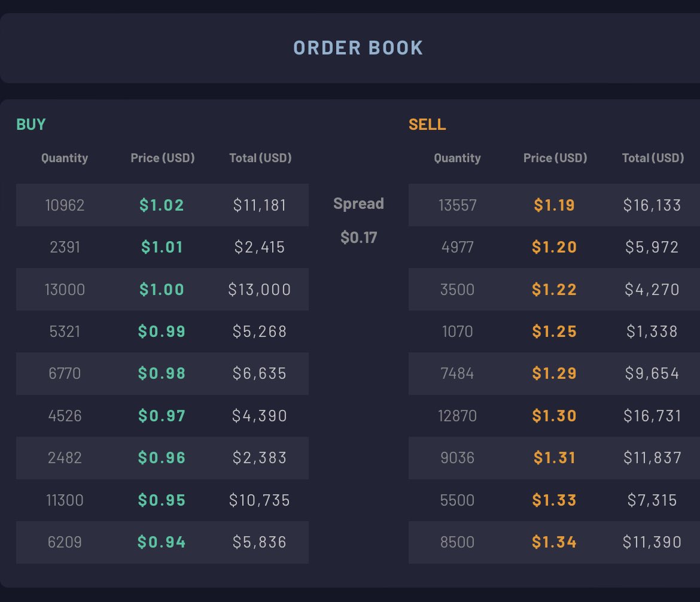
Task: Select buy total $6,635
Action: [260, 373]
